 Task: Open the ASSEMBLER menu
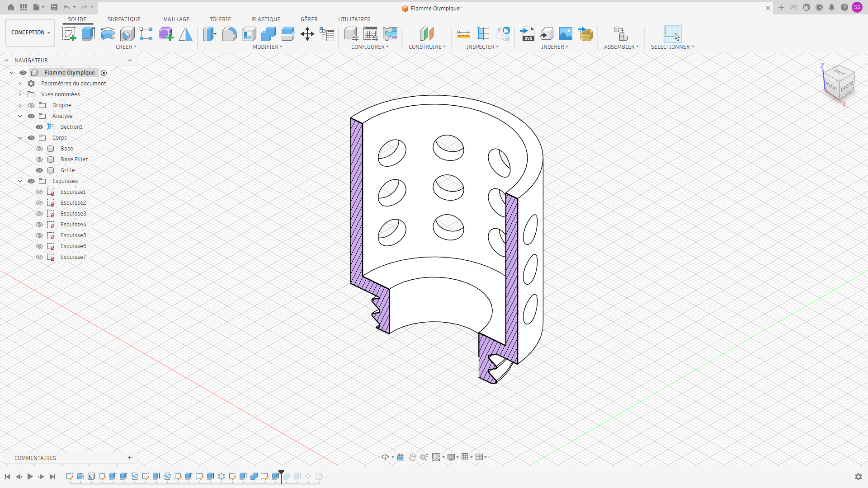pos(622,47)
